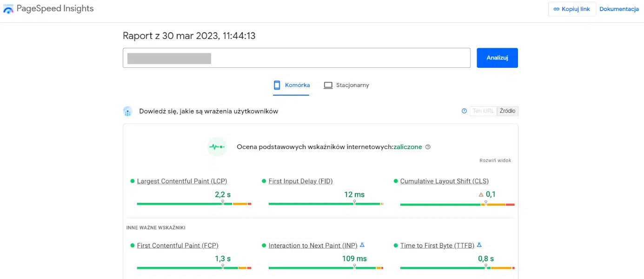Screen dimensions: 644x279
Task: Click the First Input Delay distribution bar
Action: [x=325, y=204]
